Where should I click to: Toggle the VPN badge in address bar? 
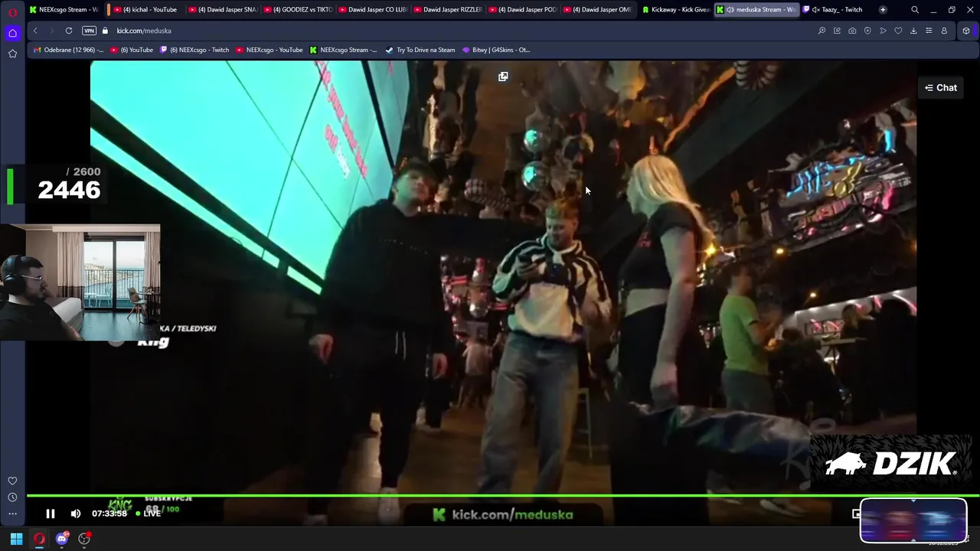click(89, 31)
